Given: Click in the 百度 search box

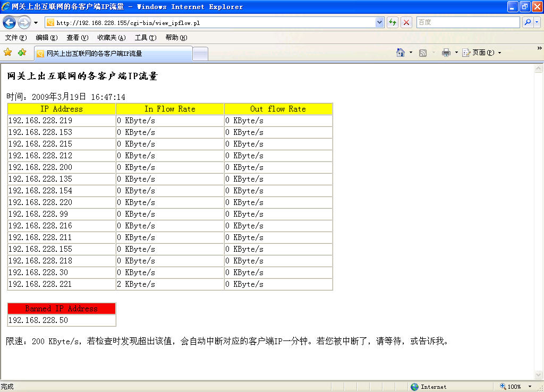Looking at the screenshot, I should [x=467, y=22].
